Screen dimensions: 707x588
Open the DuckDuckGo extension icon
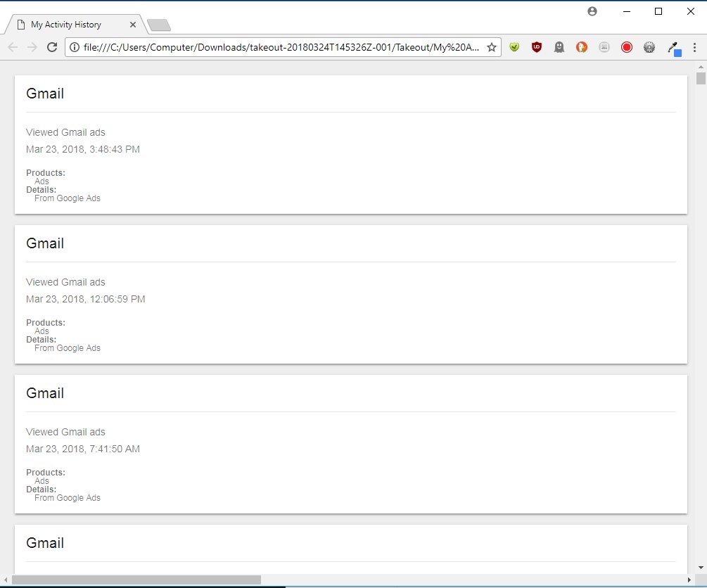(582, 47)
